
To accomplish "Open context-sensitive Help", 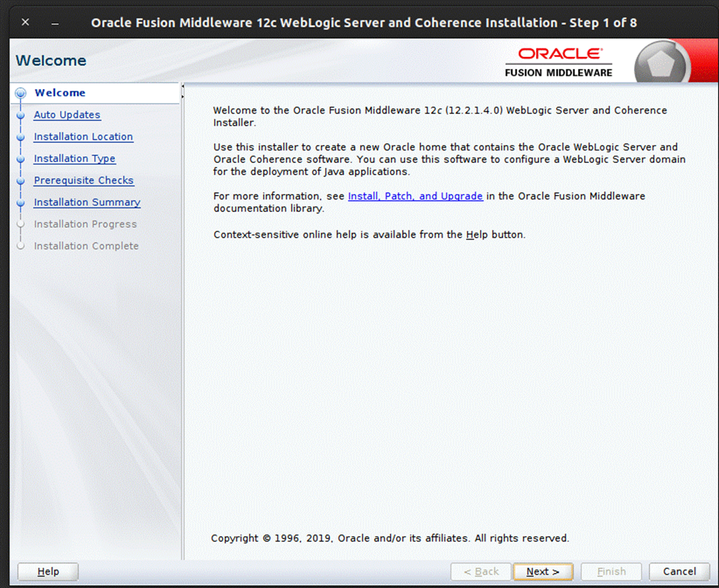I will [x=48, y=571].
